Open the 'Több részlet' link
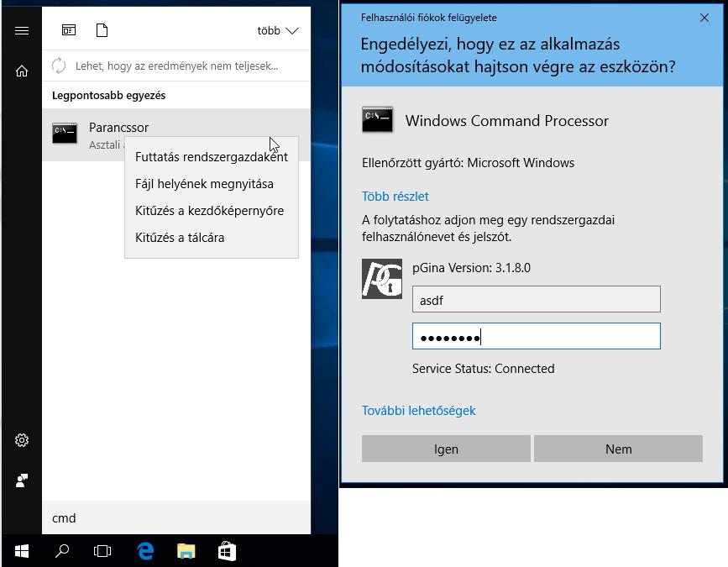 click(x=395, y=197)
